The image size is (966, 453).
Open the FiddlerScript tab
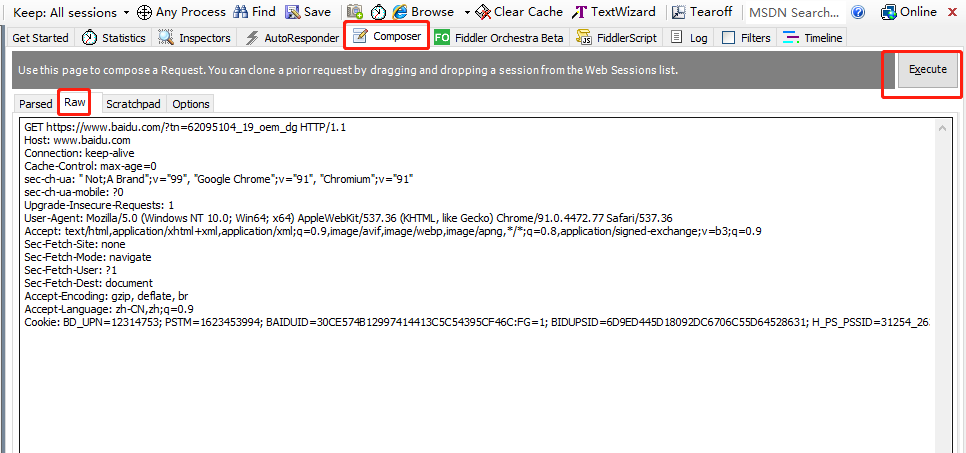click(x=618, y=38)
